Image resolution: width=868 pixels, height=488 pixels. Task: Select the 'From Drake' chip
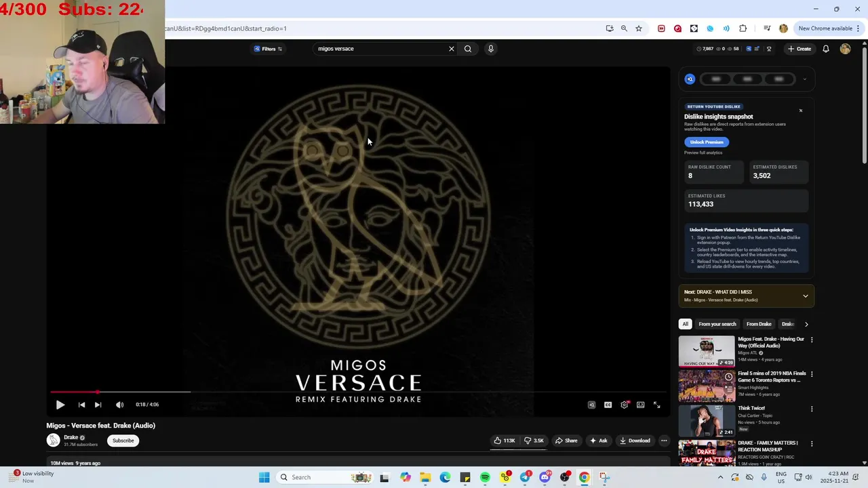[x=759, y=324]
